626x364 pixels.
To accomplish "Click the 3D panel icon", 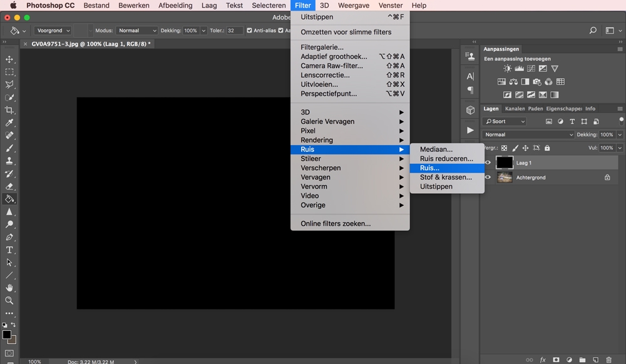I will tap(469, 109).
